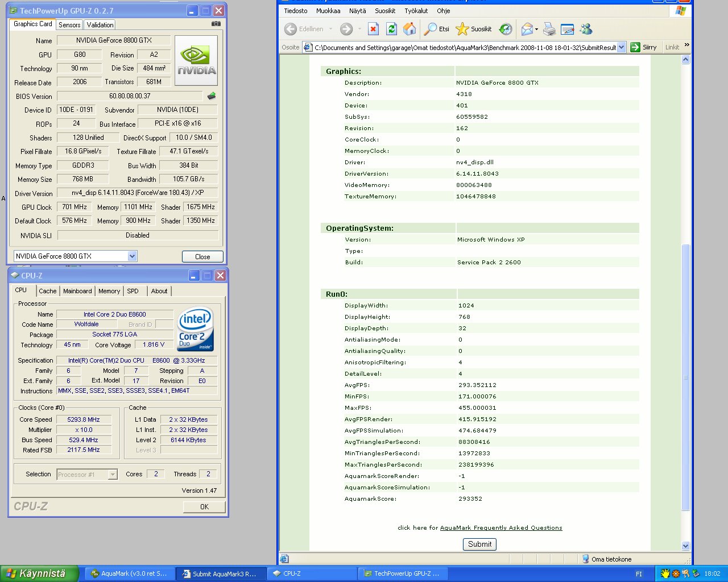Open the Muokkaa menu
The image size is (728, 582).
(x=328, y=11)
